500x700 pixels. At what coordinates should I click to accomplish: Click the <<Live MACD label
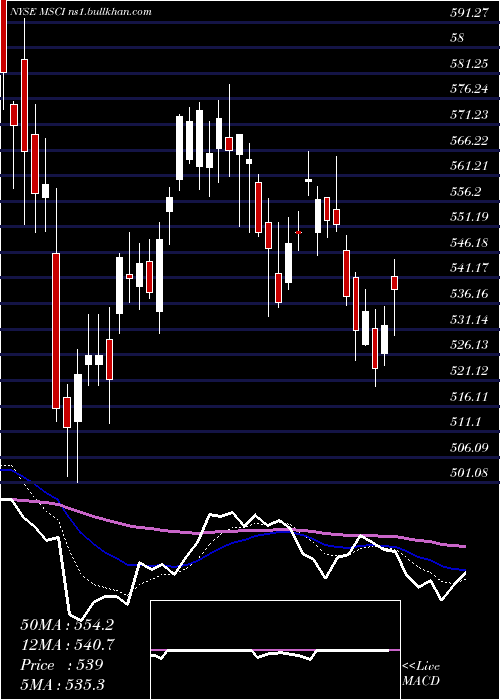tap(421, 674)
